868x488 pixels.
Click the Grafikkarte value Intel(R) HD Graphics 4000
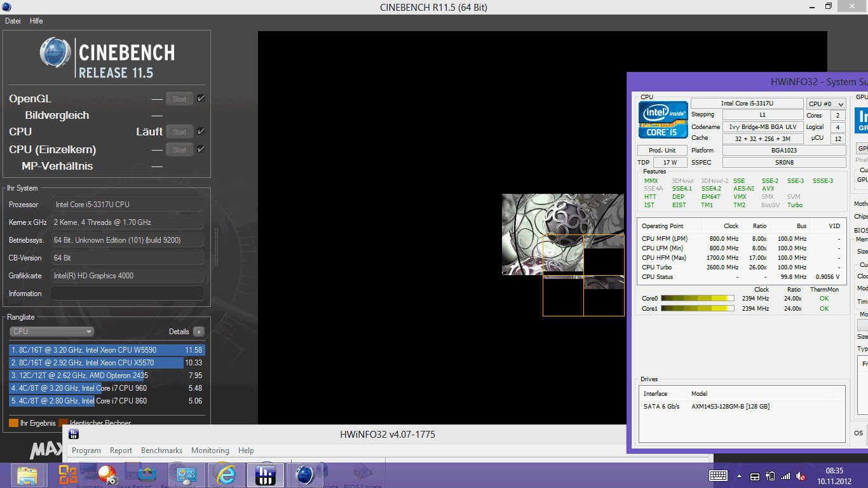pyautogui.click(x=128, y=276)
